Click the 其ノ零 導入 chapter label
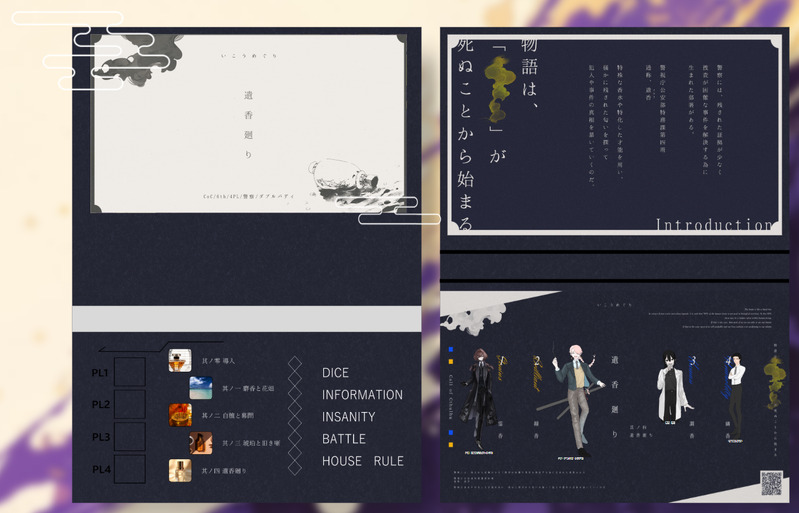Viewport: 799px width, 513px height. pos(218,361)
